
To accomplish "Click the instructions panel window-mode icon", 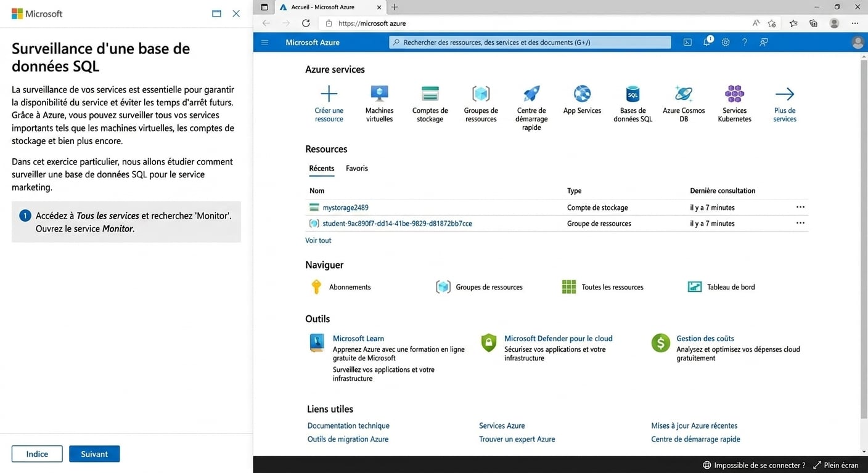I will 216,14.
